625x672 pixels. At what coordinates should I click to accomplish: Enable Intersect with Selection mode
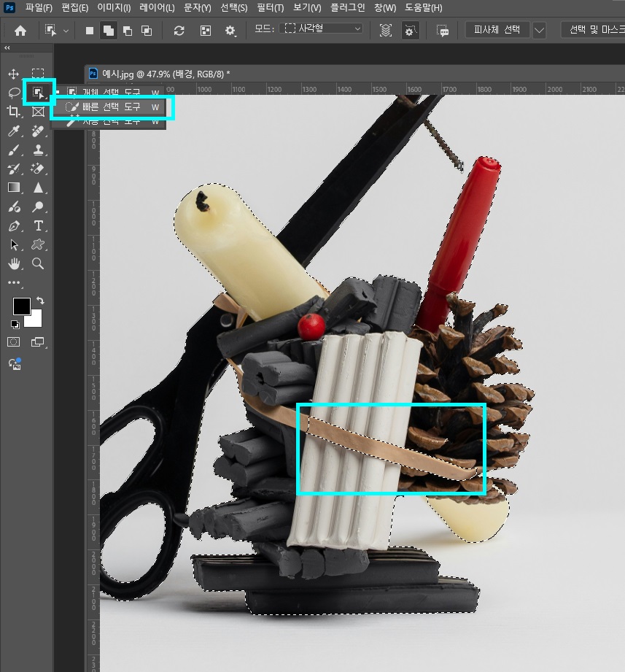(x=147, y=31)
